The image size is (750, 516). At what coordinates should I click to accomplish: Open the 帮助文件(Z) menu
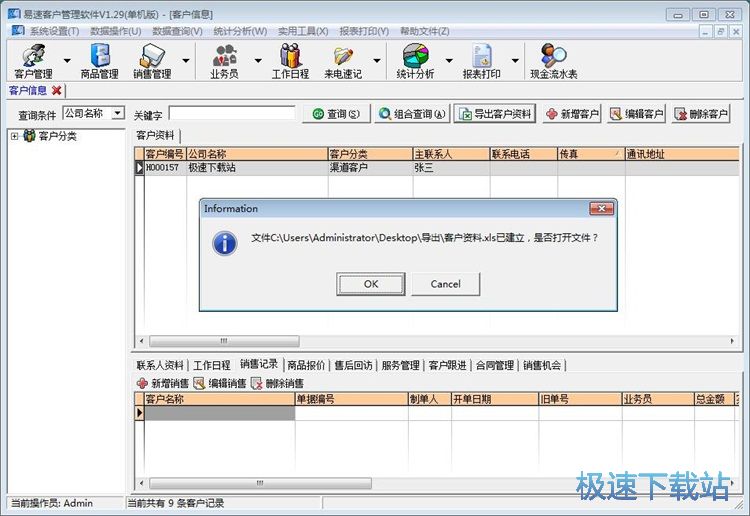425,31
